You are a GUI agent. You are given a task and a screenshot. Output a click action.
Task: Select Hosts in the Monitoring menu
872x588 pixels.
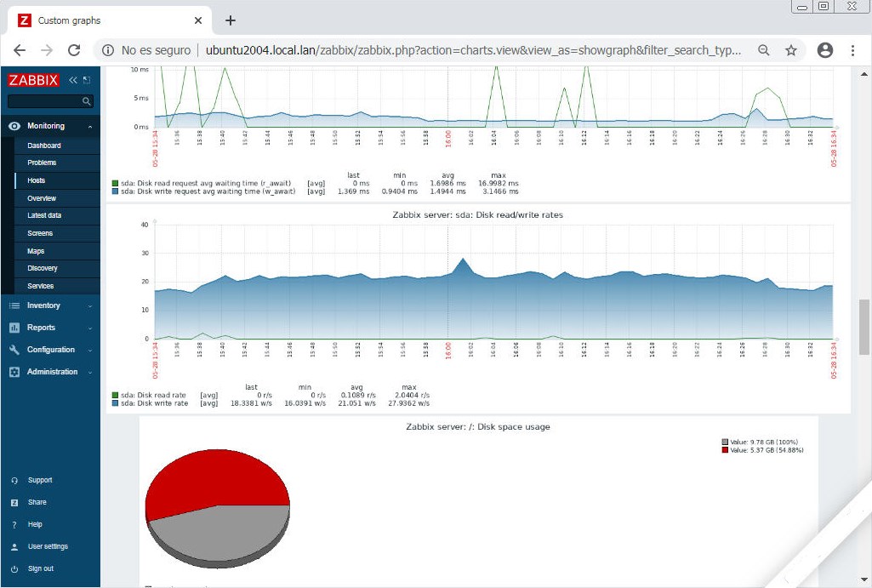click(x=36, y=180)
